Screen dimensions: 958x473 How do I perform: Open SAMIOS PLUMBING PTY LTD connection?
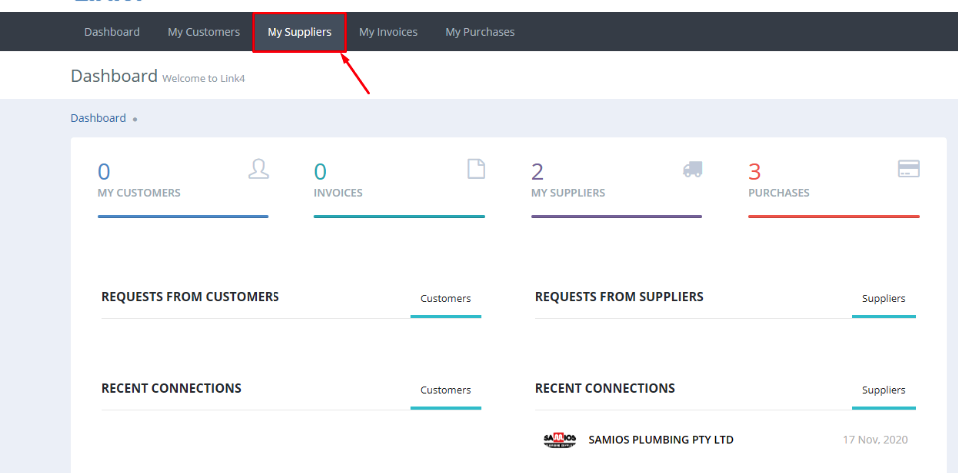pos(660,439)
